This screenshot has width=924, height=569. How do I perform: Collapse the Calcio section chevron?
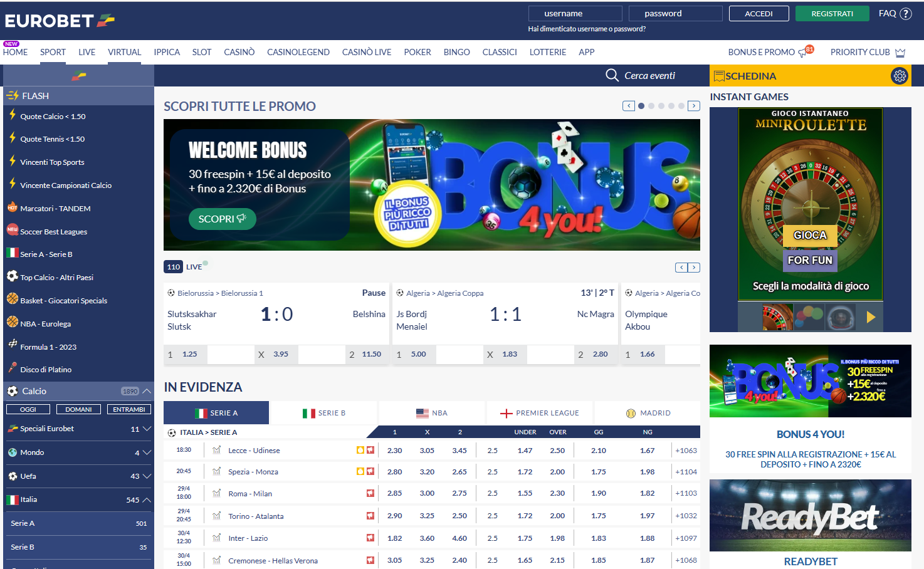click(147, 391)
